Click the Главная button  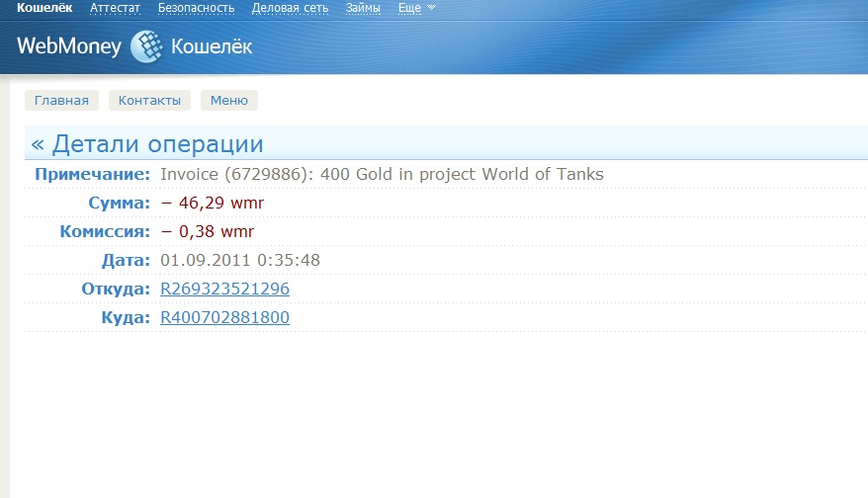[61, 100]
